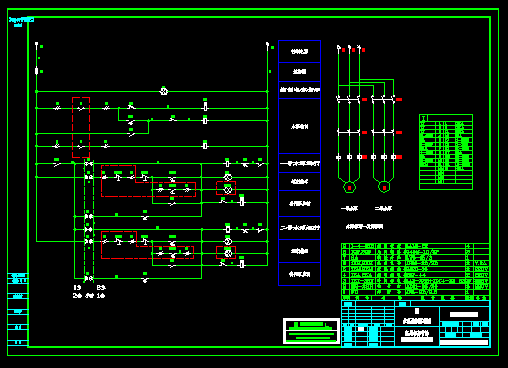
Task: Click the tallest blue function label box
Action: (x=299, y=126)
